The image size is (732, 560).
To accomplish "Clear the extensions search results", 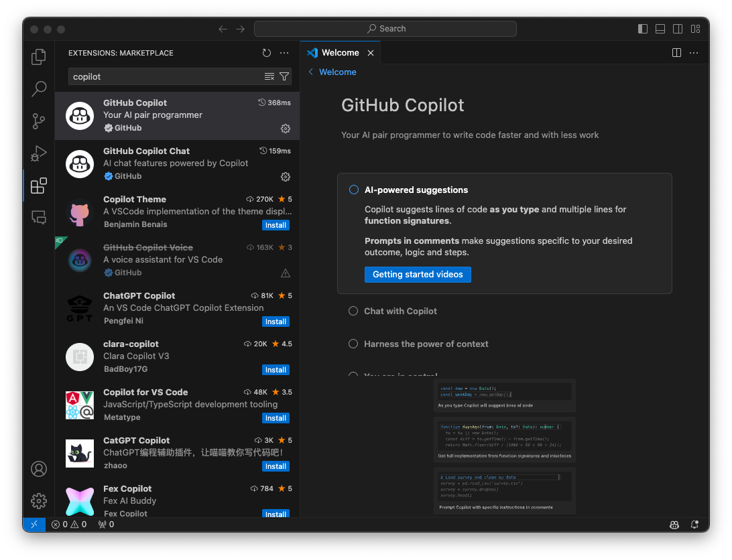I will (269, 76).
